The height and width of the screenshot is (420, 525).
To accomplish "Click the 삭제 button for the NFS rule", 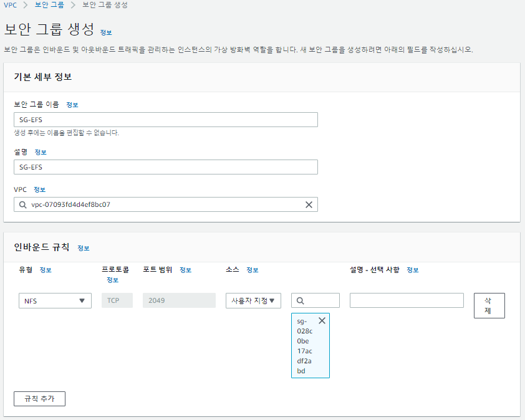I will click(489, 305).
